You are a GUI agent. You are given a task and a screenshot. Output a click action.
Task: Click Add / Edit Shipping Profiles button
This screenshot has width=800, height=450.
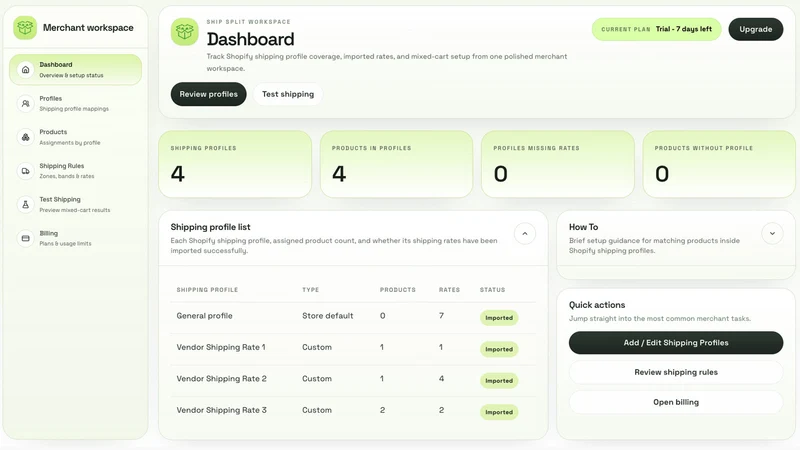tap(676, 343)
